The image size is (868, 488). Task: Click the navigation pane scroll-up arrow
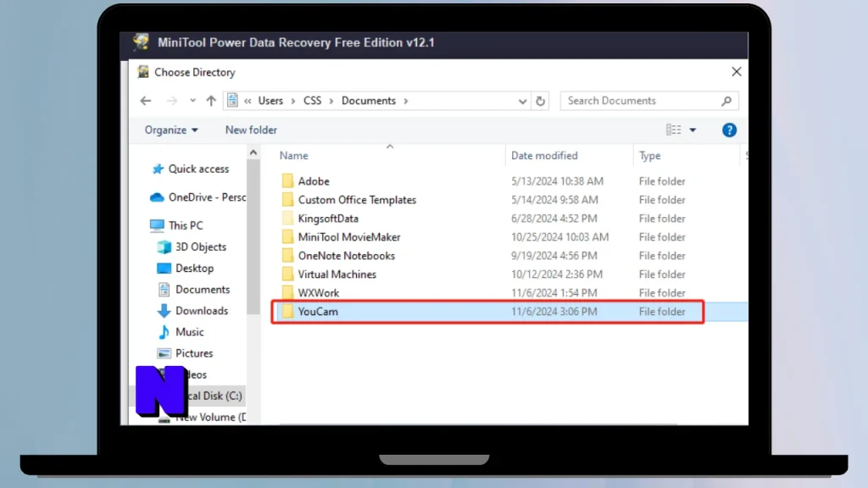coord(253,152)
